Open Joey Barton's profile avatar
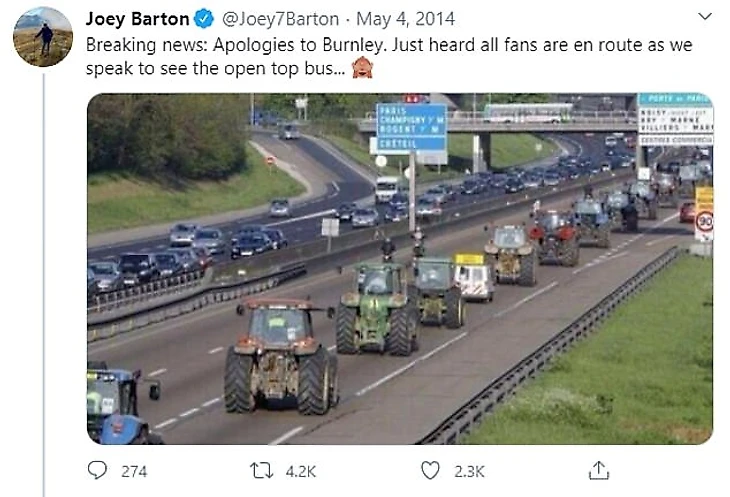730x497 pixels. coord(43,37)
